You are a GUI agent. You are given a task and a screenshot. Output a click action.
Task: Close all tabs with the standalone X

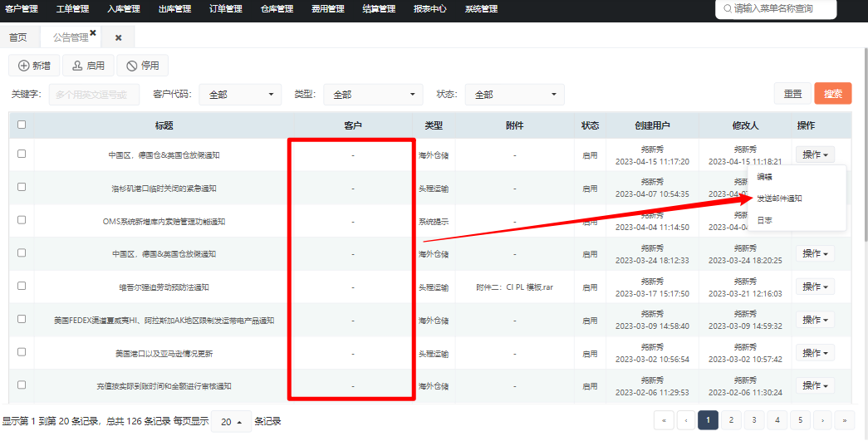[119, 37]
